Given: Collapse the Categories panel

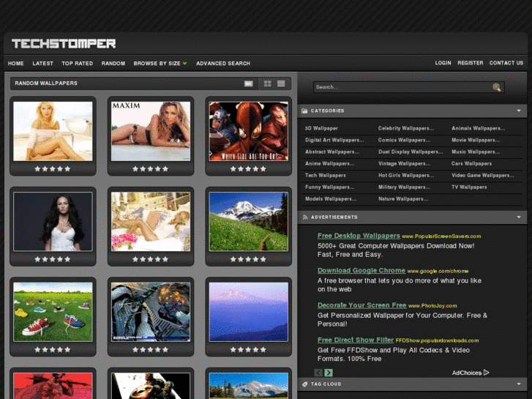Looking at the screenshot, I should coord(519,111).
